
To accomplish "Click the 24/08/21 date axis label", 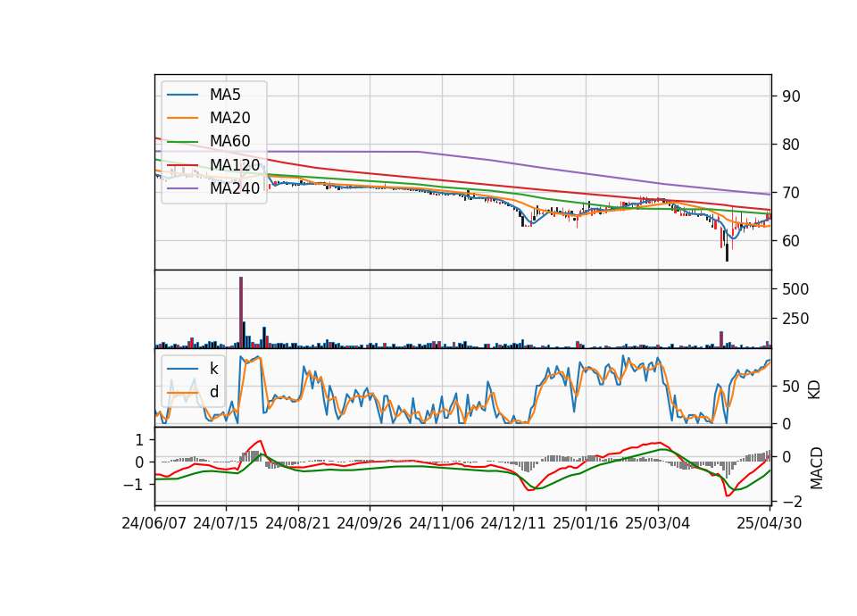I will pyautogui.click(x=298, y=523).
